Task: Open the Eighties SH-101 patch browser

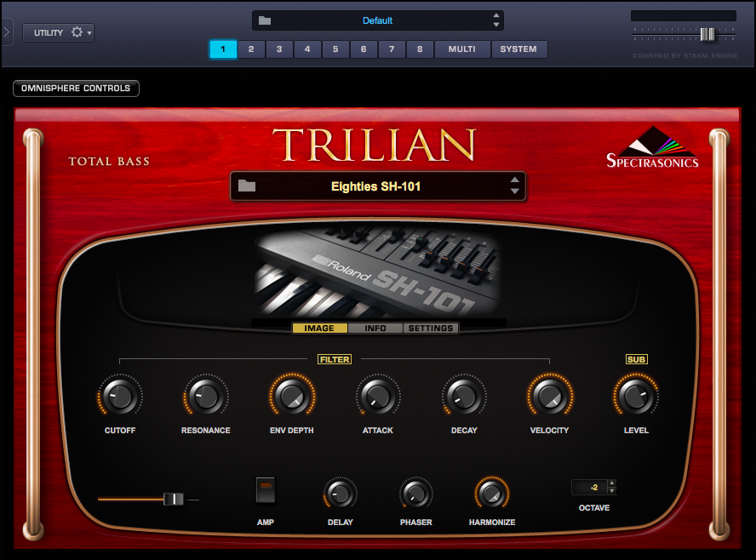Action: (377, 186)
